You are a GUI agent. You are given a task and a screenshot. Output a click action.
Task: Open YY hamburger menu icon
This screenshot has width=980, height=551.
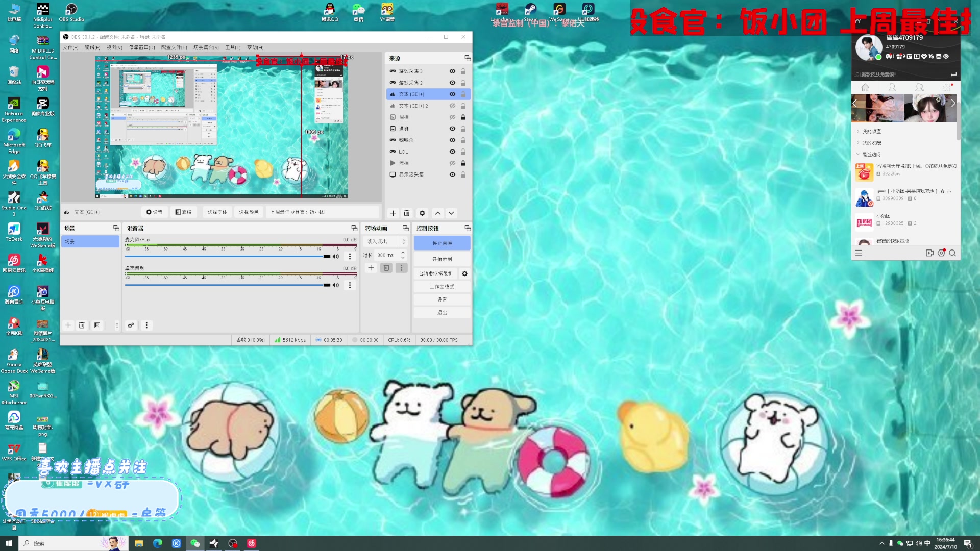pos(859,253)
